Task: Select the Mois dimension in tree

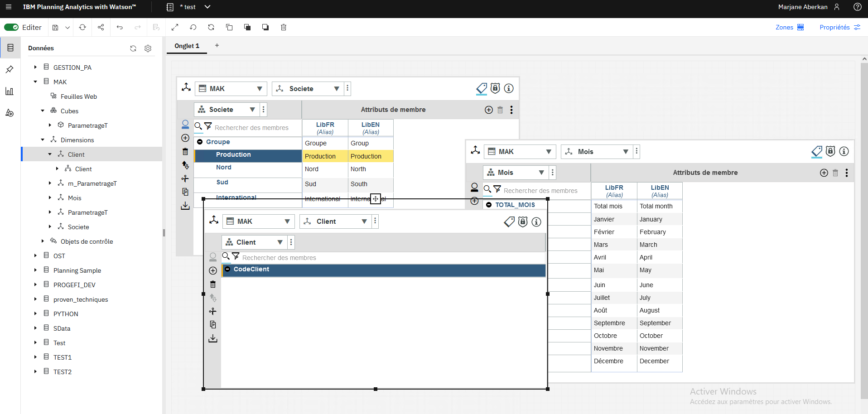Action: [74, 197]
